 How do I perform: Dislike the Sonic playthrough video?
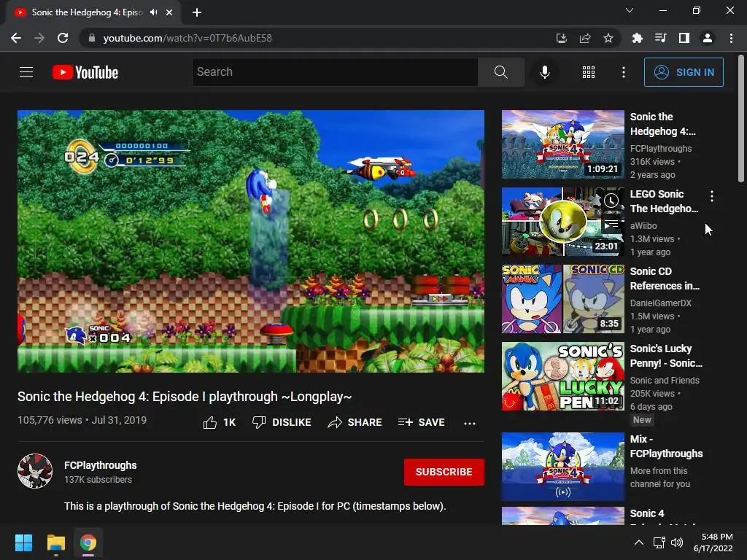point(282,422)
